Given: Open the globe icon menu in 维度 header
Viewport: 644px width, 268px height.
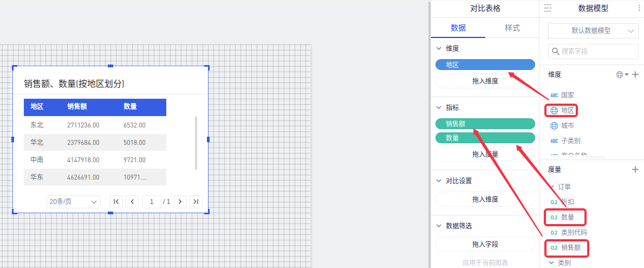Looking at the screenshot, I should (622, 74).
